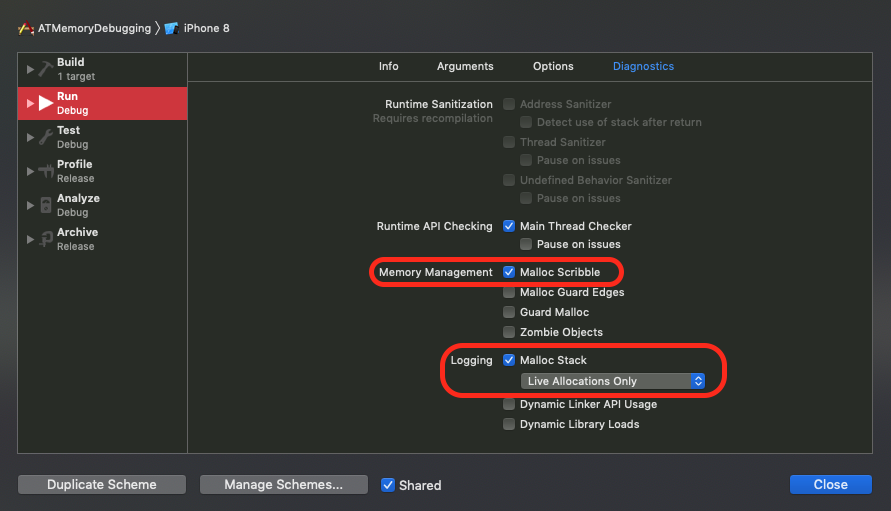The image size is (891, 511).
Task: Switch to the Options tab
Action: (553, 66)
